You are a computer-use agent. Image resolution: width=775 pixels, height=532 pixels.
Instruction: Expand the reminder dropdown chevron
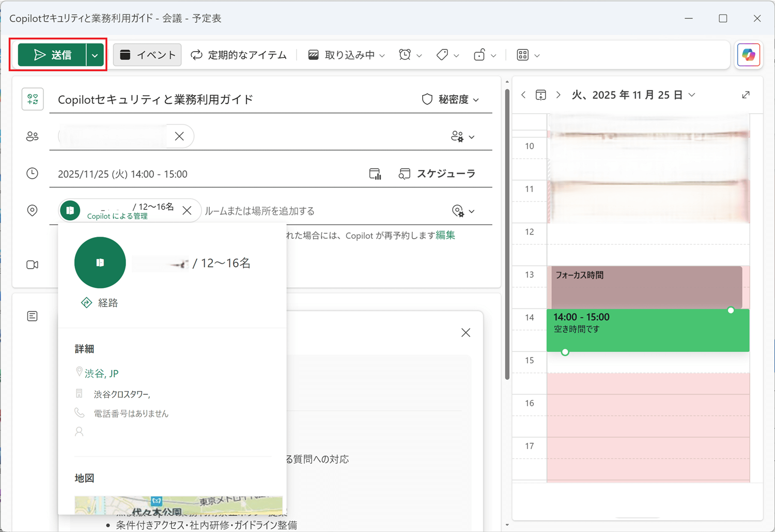[419, 55]
